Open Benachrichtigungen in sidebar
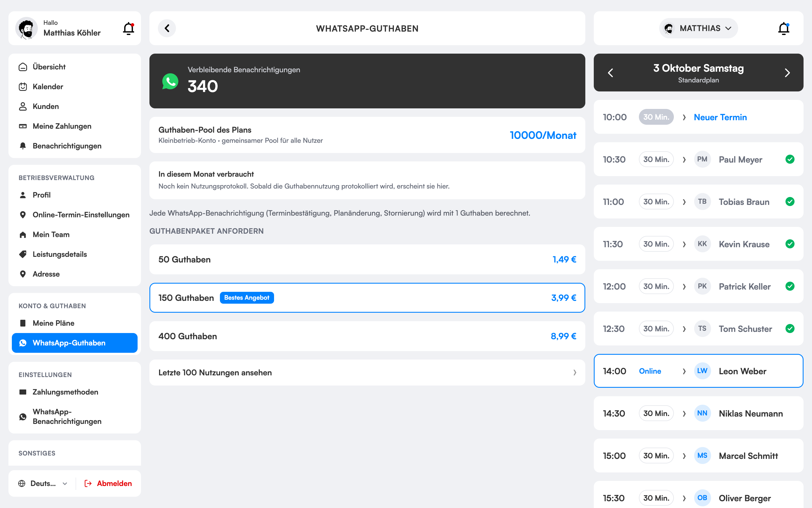Screen dimensions: 812x508 [x=74, y=146]
